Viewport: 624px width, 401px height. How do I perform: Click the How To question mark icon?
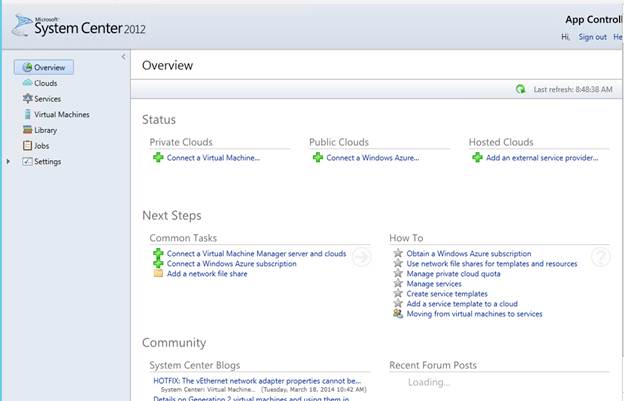point(601,257)
